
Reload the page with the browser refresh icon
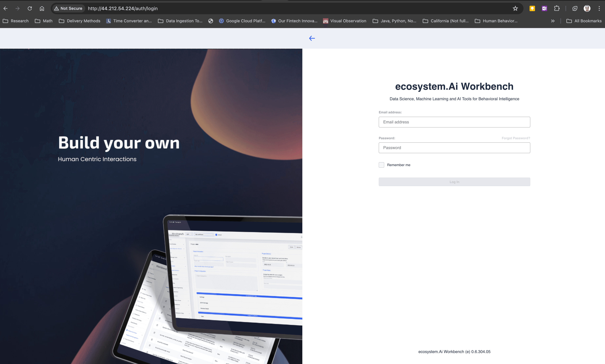[x=30, y=8]
